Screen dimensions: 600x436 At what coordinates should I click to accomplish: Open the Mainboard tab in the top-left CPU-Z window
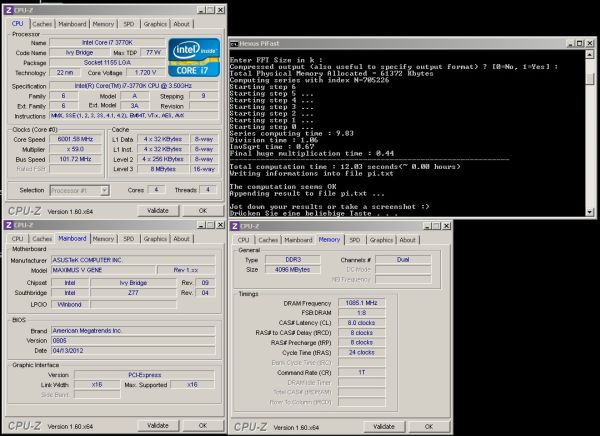pos(72,24)
